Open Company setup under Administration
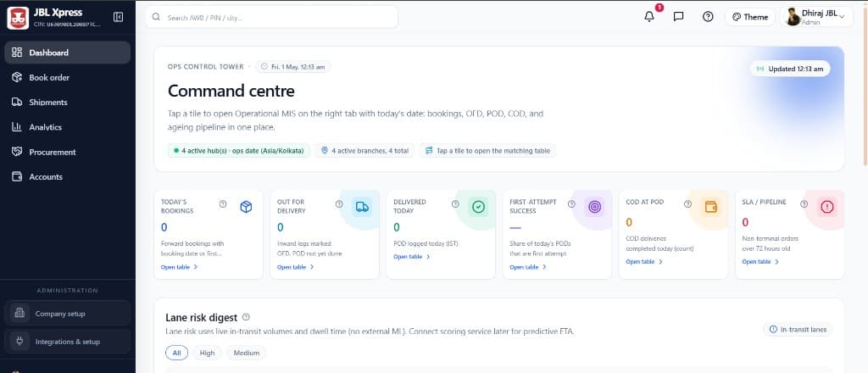868x373 pixels. tap(68, 313)
